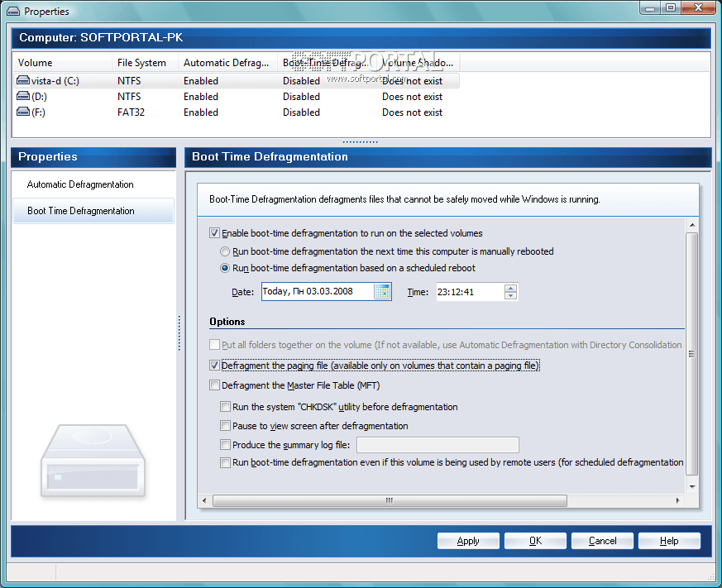Uncheck Defragment the paging file option
722x588 pixels.
click(x=214, y=366)
